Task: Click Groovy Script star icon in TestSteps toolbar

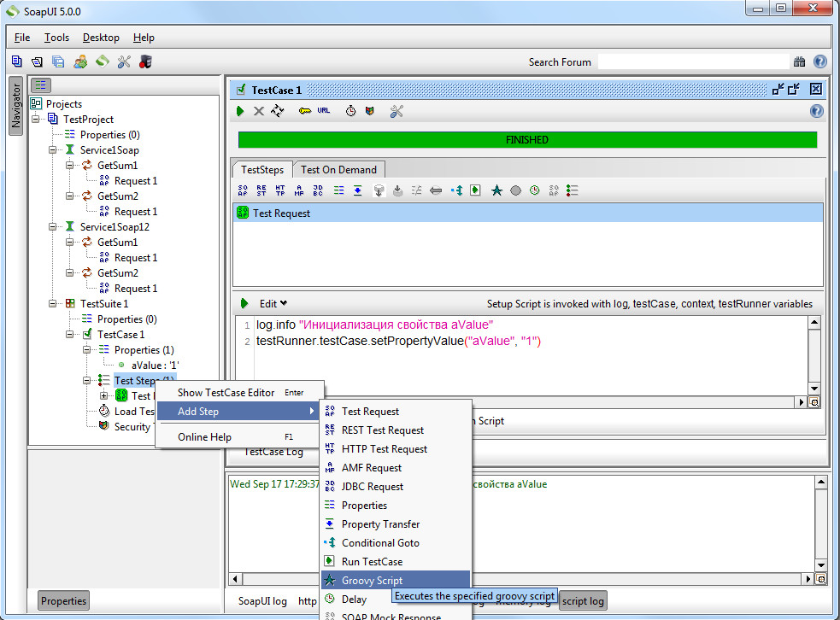Action: (x=496, y=190)
